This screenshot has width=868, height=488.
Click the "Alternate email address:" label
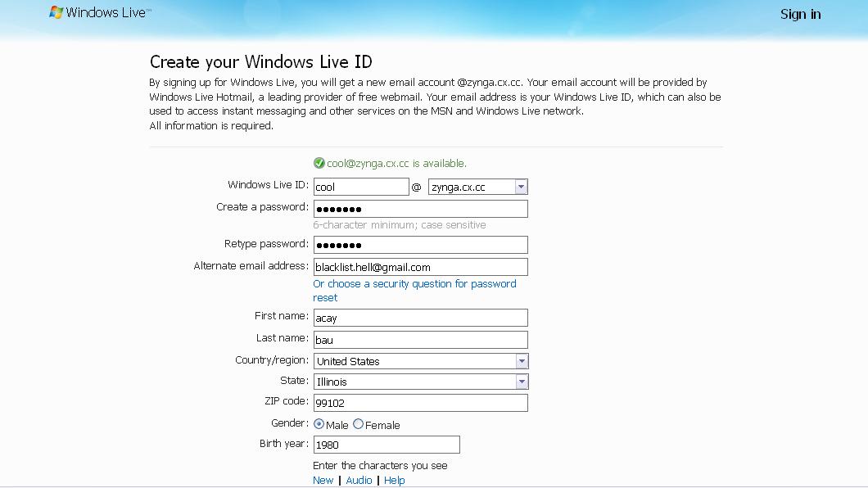pos(251,266)
